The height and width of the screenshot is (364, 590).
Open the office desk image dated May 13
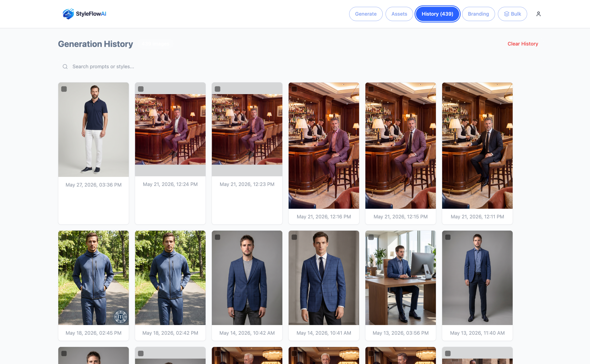tap(401, 278)
